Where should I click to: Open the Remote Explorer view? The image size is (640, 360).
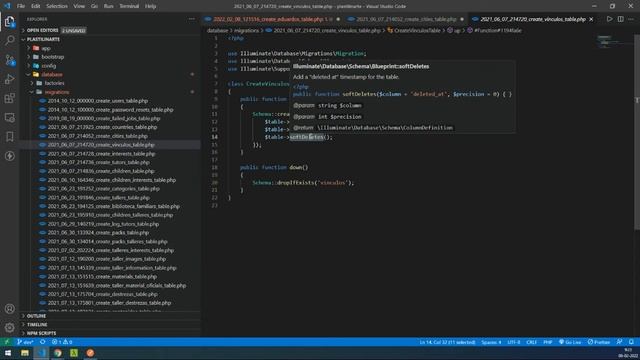click(9, 118)
